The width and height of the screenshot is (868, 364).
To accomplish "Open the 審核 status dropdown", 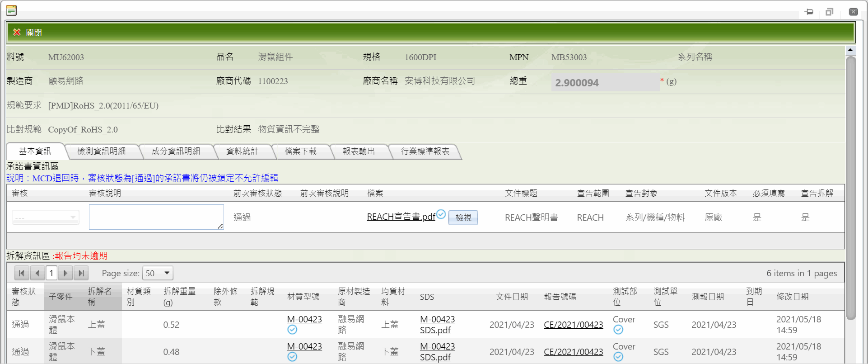I will [46, 217].
